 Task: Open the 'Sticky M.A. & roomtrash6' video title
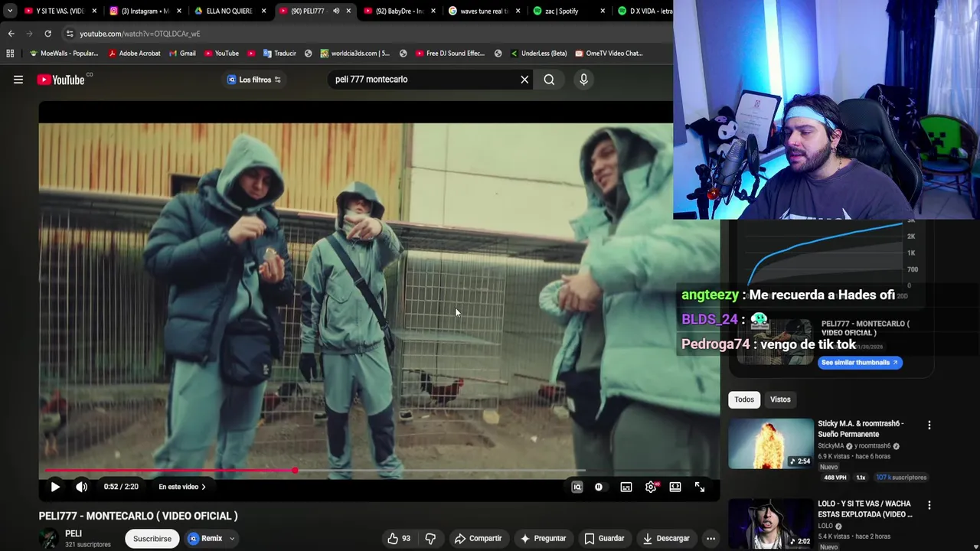pos(861,429)
